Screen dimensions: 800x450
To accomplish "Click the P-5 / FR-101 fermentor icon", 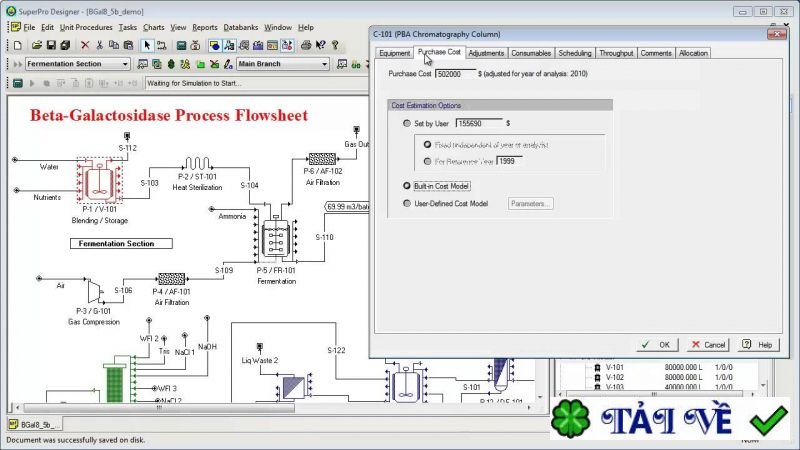I will tap(276, 237).
